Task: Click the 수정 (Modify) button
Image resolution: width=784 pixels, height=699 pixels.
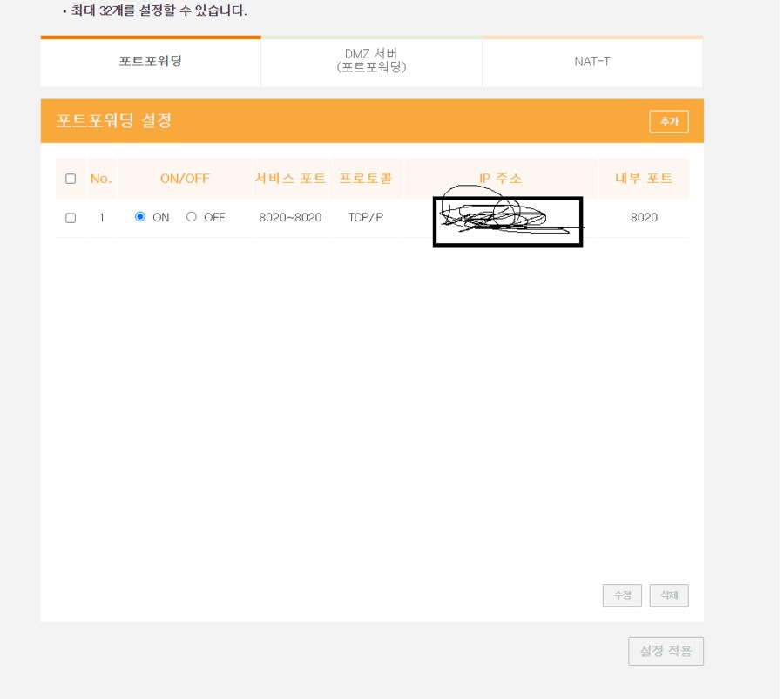Action: [622, 595]
